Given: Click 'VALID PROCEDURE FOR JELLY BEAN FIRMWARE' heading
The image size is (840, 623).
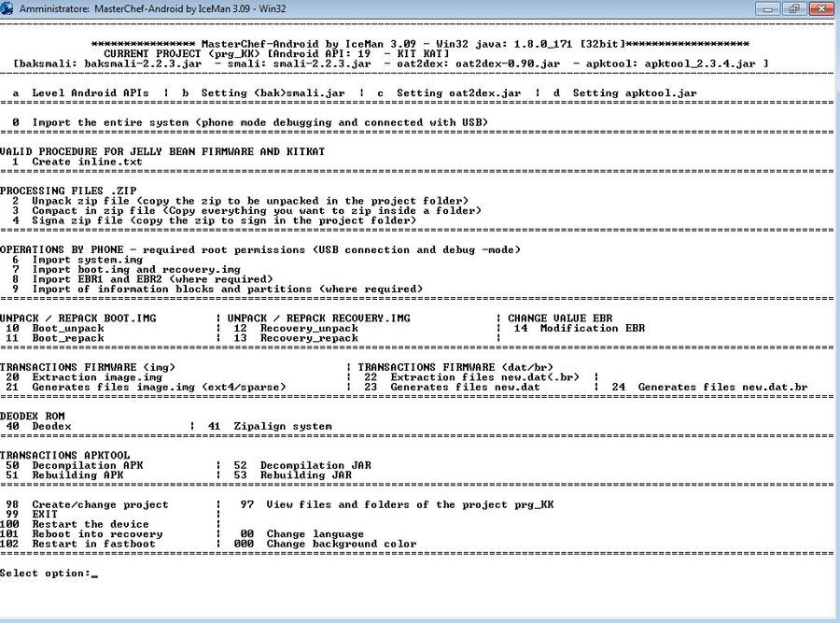Looking at the screenshot, I should [162, 151].
